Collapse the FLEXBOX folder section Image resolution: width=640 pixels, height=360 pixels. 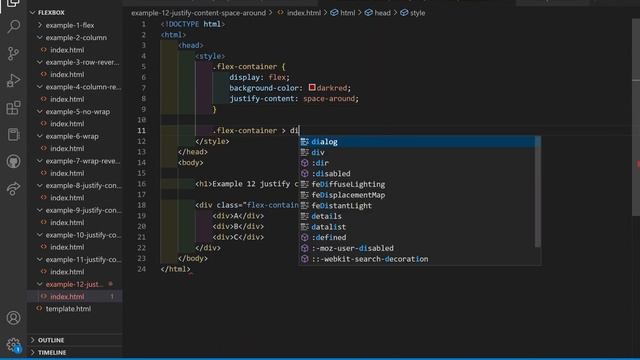tap(33, 13)
